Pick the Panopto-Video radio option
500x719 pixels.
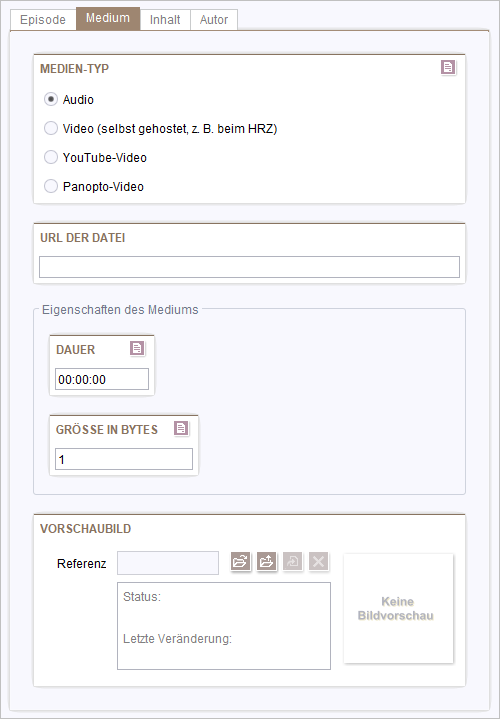pos(50,187)
